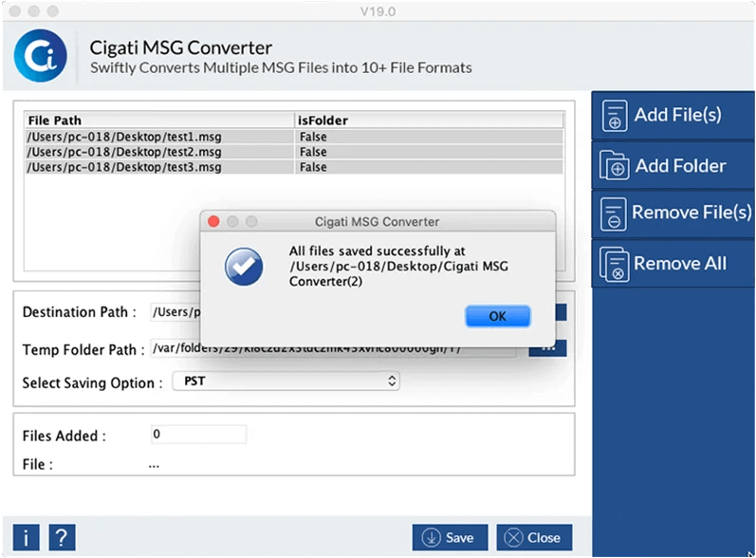Click the Select Saving Option label
This screenshot has width=756, height=558.
[x=92, y=383]
